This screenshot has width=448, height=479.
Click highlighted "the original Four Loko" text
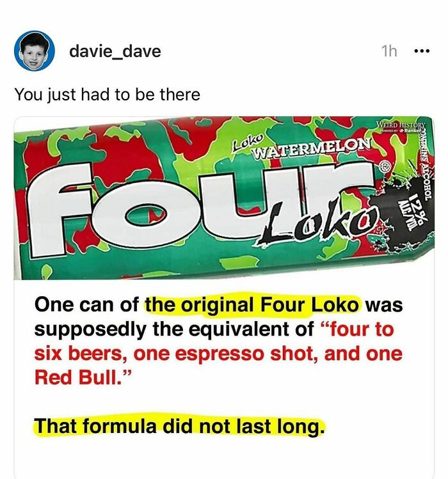[252, 305]
